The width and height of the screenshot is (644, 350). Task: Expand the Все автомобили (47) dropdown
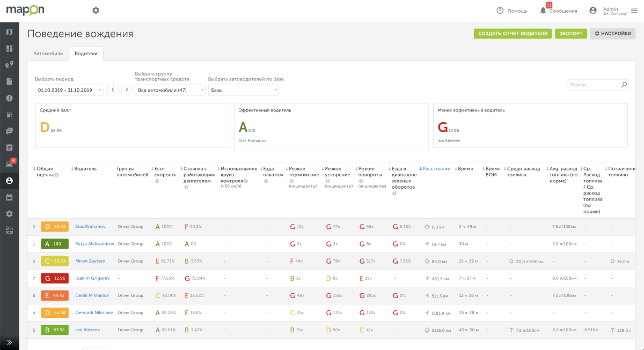170,90
